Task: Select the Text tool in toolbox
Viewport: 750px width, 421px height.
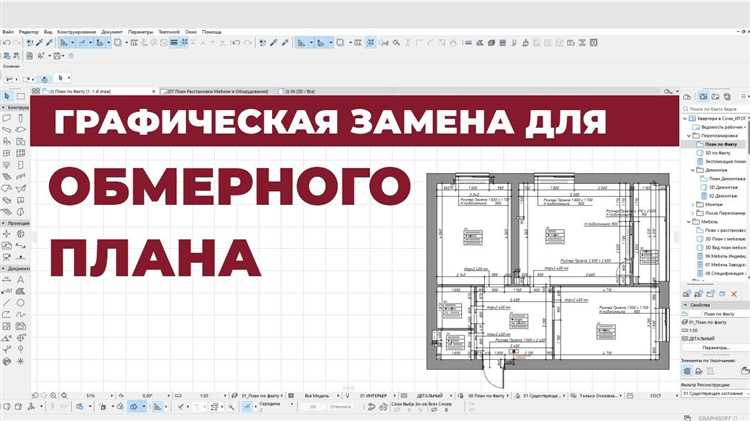Action: (21, 280)
